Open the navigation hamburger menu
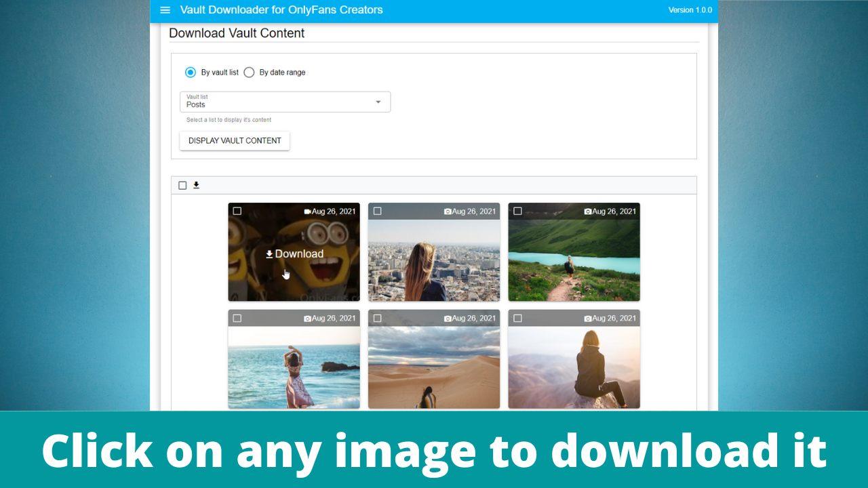The height and width of the screenshot is (488, 868). pos(165,9)
